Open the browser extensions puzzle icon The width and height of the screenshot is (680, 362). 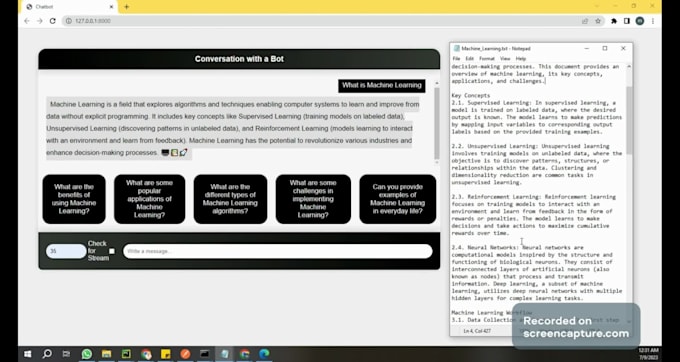point(614,21)
